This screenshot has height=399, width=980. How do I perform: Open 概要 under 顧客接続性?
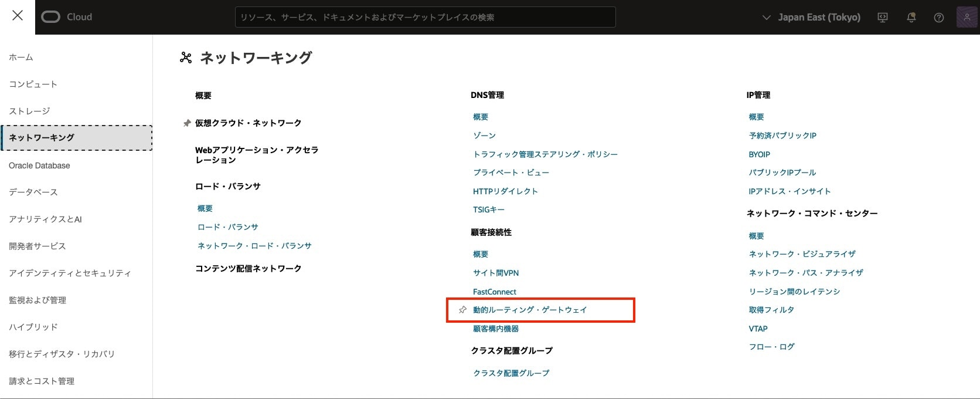pyautogui.click(x=481, y=254)
